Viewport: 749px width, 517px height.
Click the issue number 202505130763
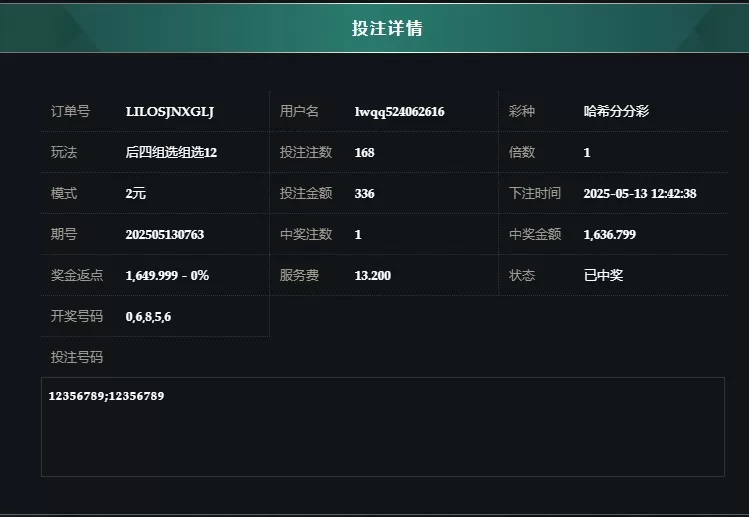click(x=165, y=235)
